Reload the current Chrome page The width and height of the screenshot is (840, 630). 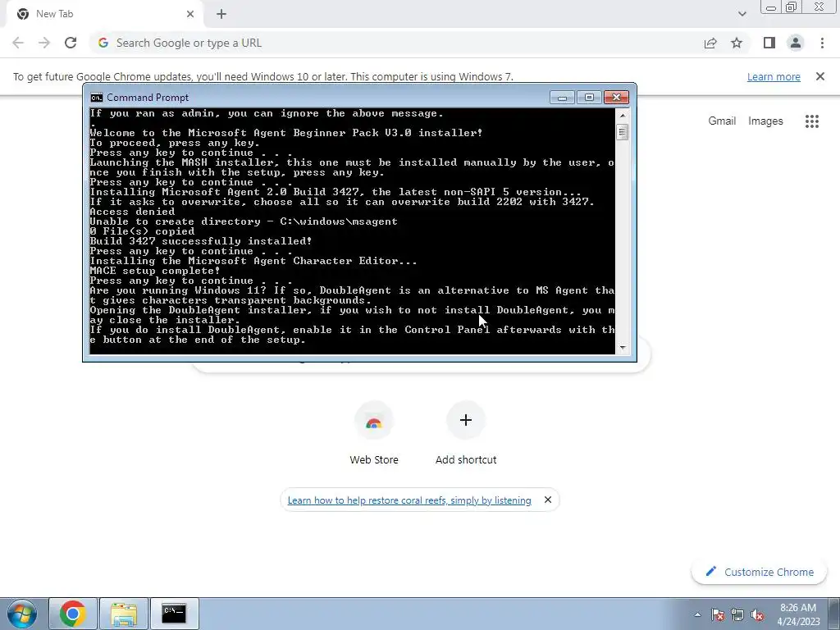coord(71,43)
